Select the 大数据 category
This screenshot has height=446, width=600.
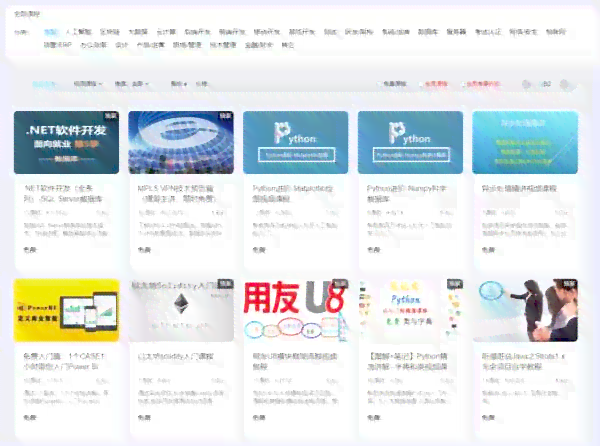(138, 32)
